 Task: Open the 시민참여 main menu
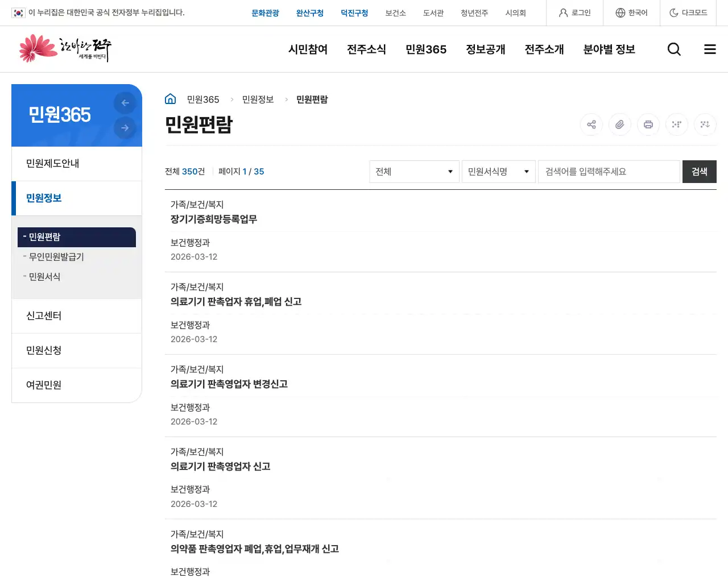[x=308, y=49]
